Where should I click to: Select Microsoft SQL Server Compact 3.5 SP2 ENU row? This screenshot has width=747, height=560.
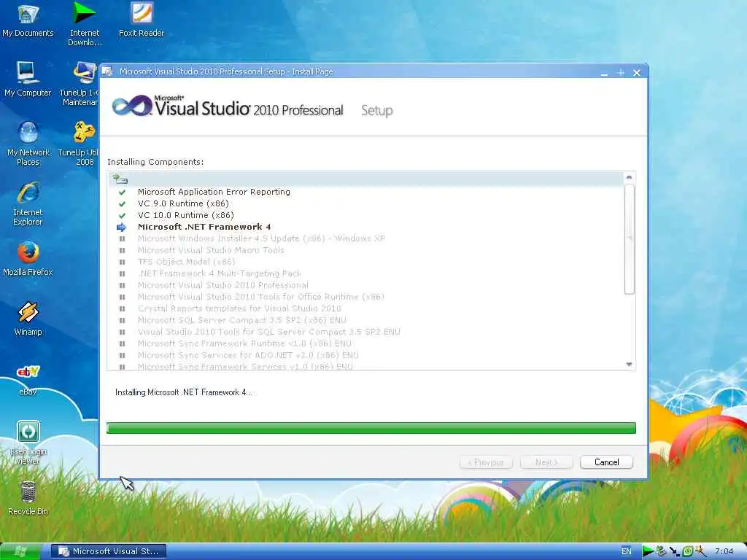pyautogui.click(x=365, y=321)
